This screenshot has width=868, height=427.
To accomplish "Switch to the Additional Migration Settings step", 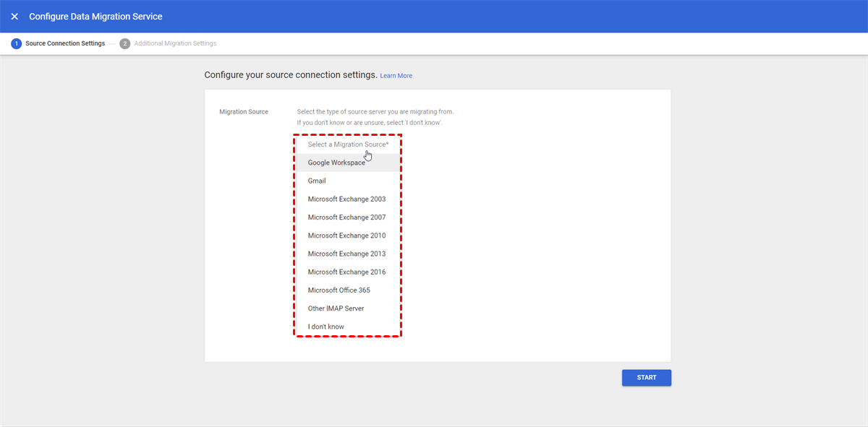I will pyautogui.click(x=174, y=43).
